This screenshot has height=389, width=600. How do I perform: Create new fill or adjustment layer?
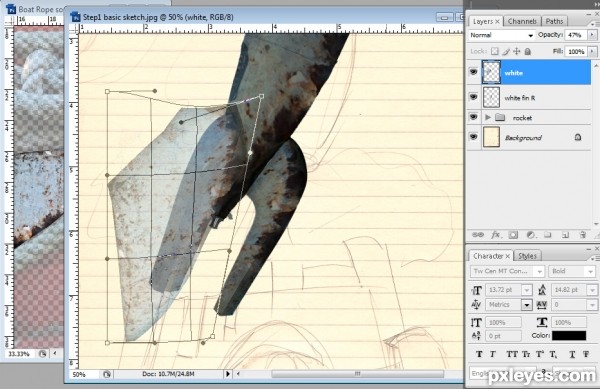(530, 234)
